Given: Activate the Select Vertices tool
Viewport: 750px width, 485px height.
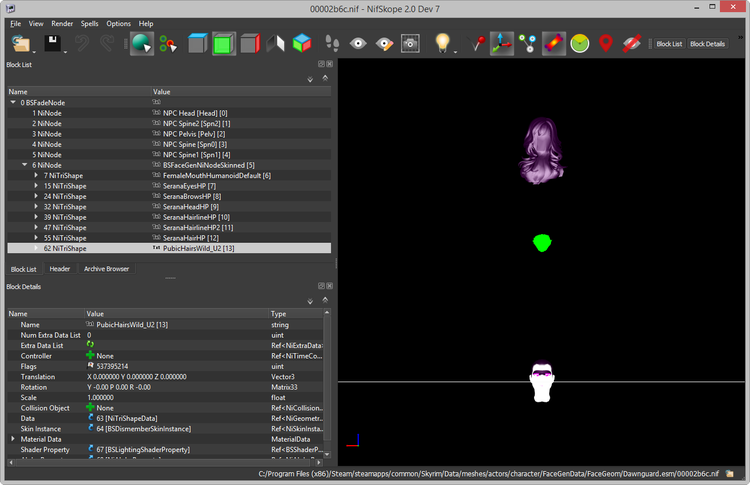Looking at the screenshot, I should tap(168, 44).
